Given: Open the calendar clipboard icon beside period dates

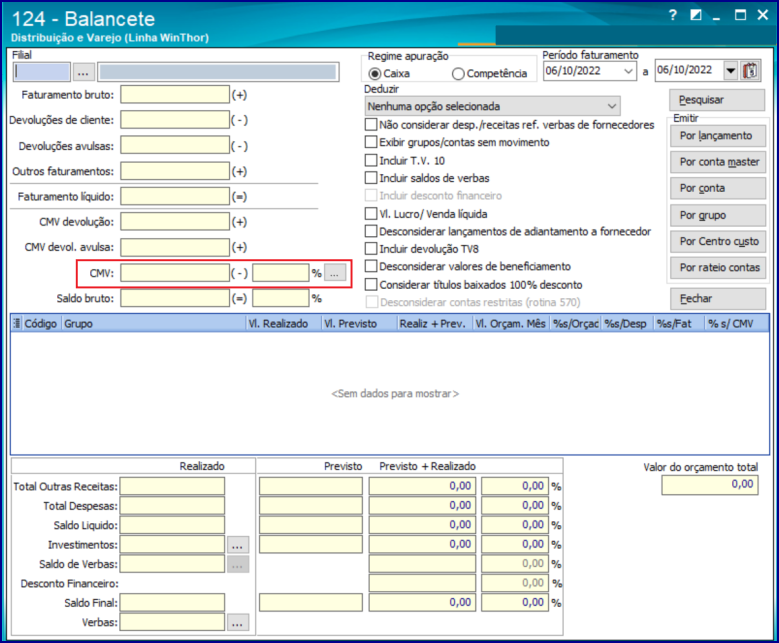Looking at the screenshot, I should (750, 71).
